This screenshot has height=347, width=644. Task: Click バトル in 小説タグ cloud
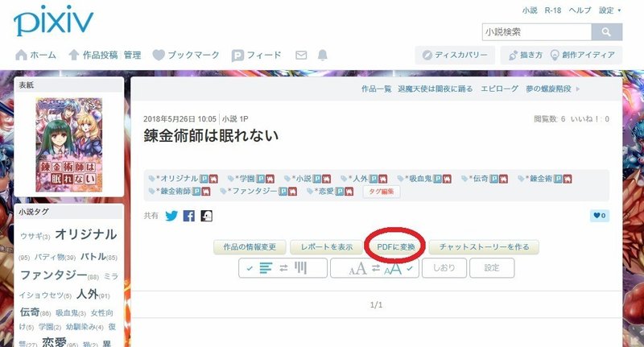point(93,257)
